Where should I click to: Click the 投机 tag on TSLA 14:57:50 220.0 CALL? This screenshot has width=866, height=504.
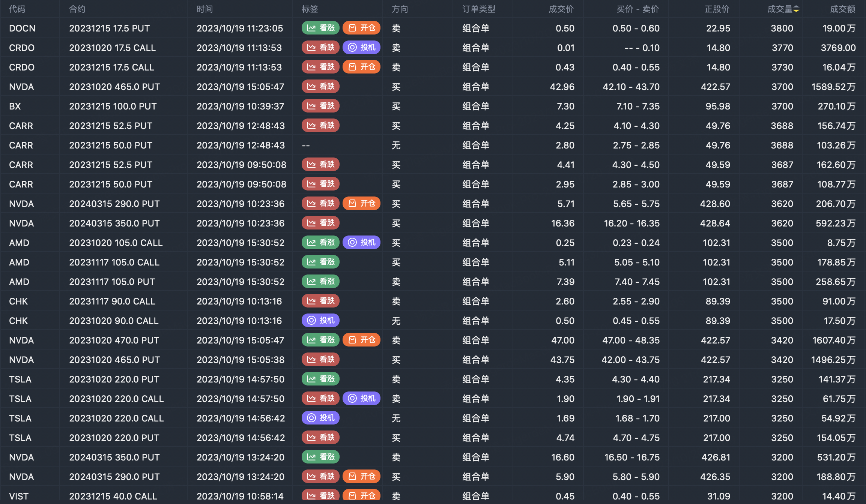pos(362,398)
